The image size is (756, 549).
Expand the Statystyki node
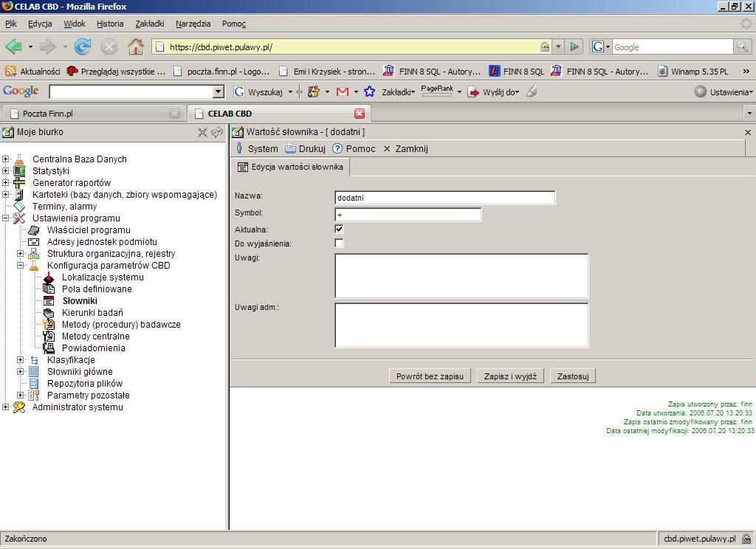tap(6, 170)
